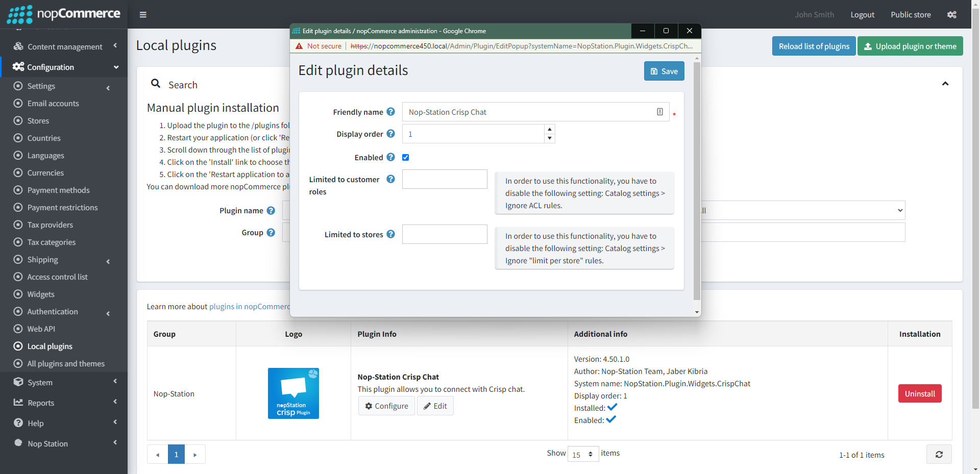
Task: Decrease Display order with down arrow
Action: click(550, 138)
